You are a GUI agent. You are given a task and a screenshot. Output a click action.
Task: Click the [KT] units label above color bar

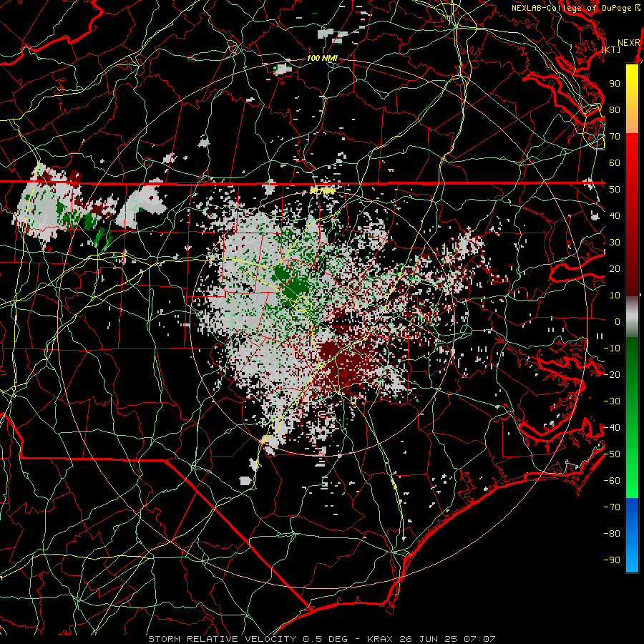point(611,49)
